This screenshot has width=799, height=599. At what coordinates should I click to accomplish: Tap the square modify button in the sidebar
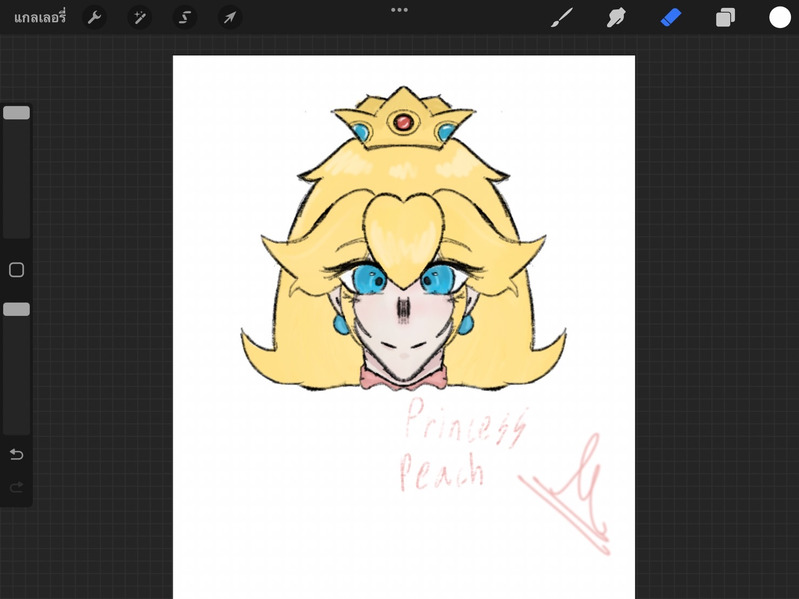pos(16,270)
